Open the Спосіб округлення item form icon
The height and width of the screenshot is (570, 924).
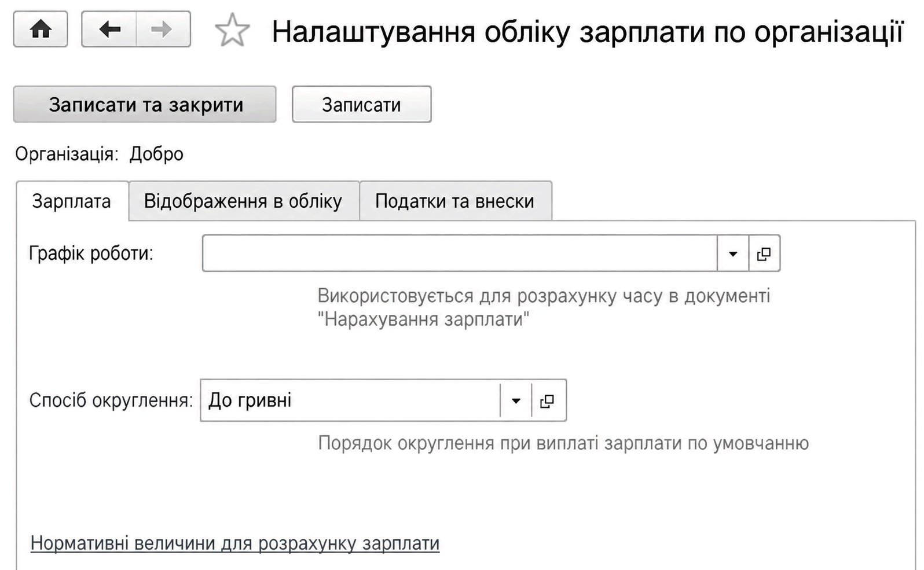coord(548,400)
